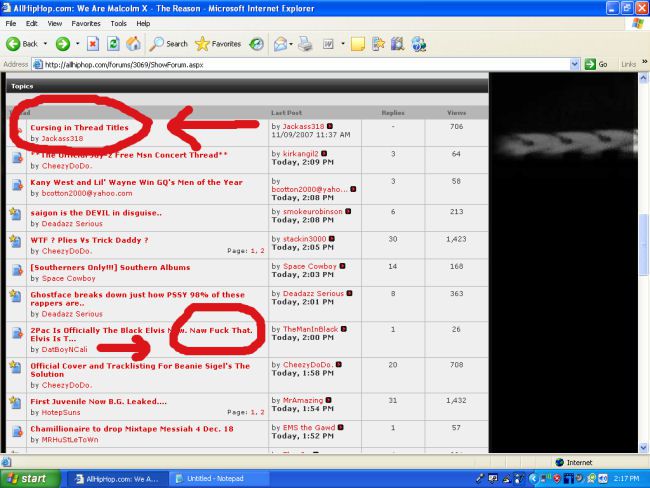Image resolution: width=650 pixels, height=488 pixels.
Task: Open the Tools menu
Action: (x=118, y=24)
